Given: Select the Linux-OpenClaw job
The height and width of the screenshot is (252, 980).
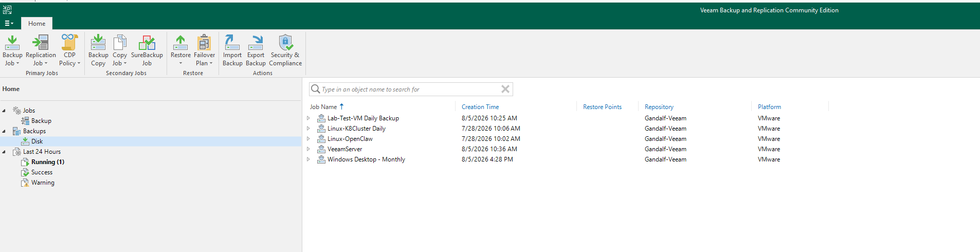Looking at the screenshot, I should (350, 139).
